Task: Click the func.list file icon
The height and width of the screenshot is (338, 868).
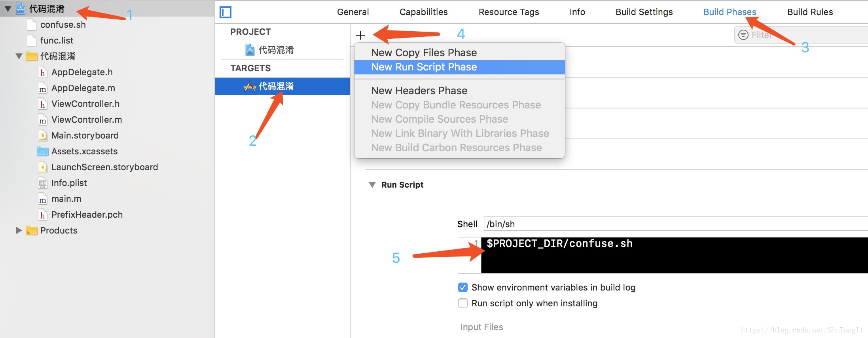Action: (x=32, y=40)
